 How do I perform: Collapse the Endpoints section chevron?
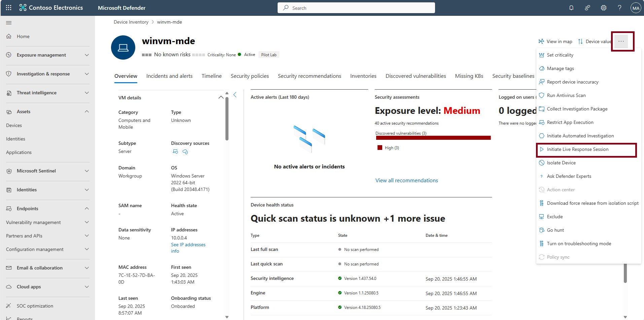pos(87,209)
